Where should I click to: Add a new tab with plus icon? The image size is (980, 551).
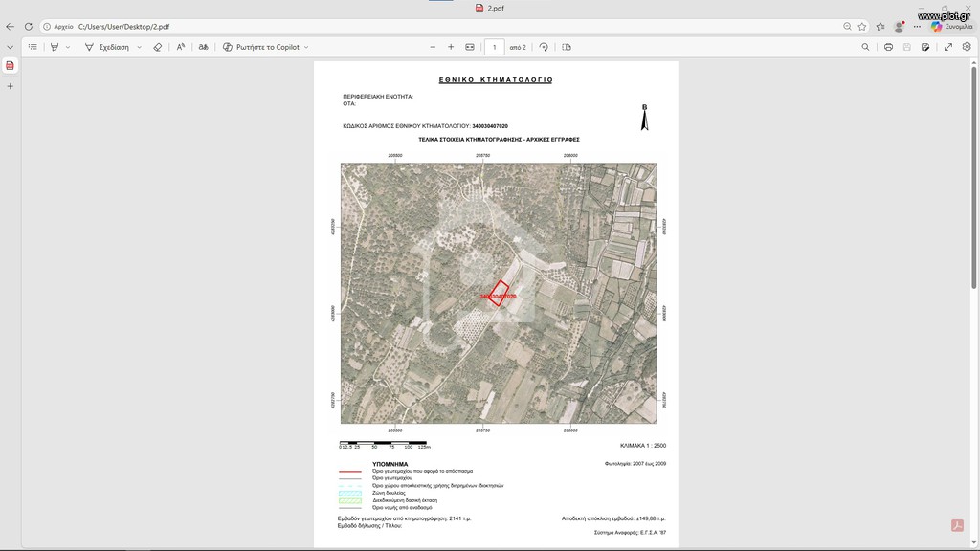[x=10, y=86]
